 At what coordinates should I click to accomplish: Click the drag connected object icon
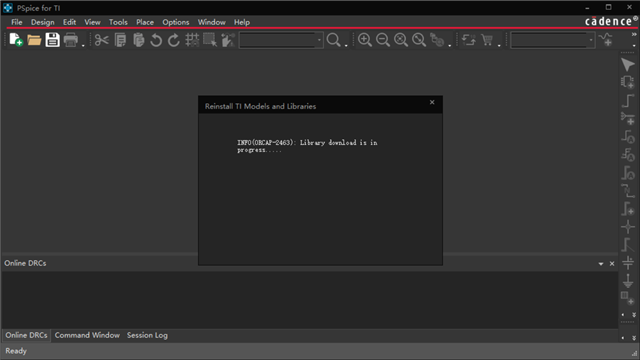(228, 40)
